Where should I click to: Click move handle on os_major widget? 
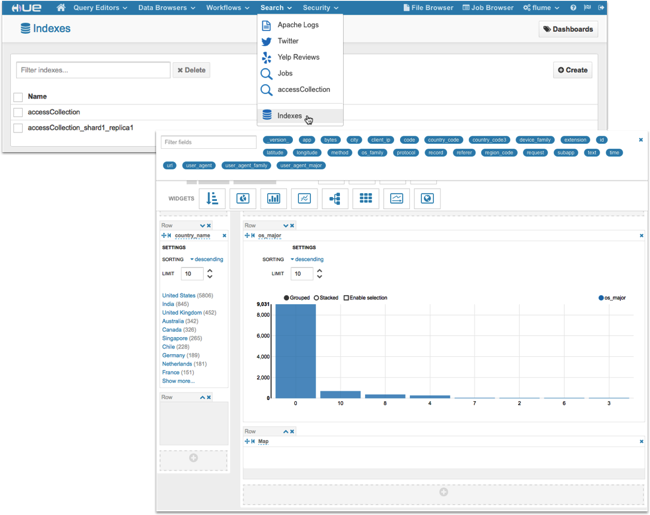pos(247,236)
